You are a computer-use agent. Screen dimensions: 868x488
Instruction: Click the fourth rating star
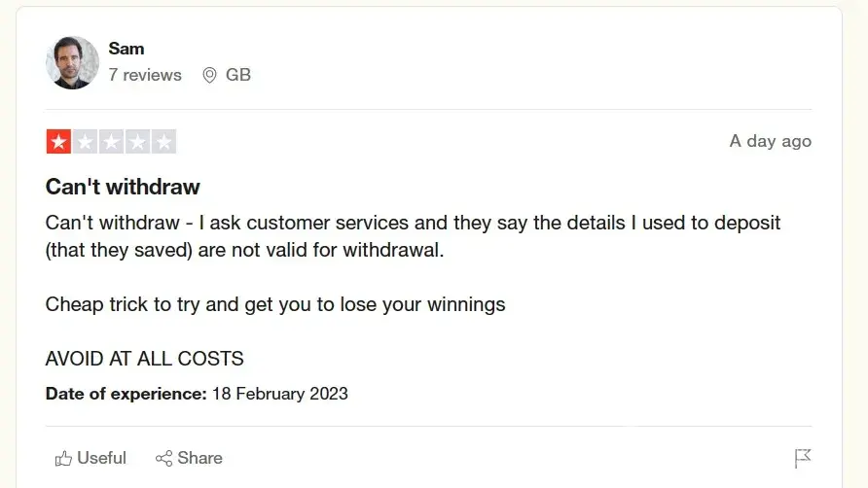tap(137, 142)
